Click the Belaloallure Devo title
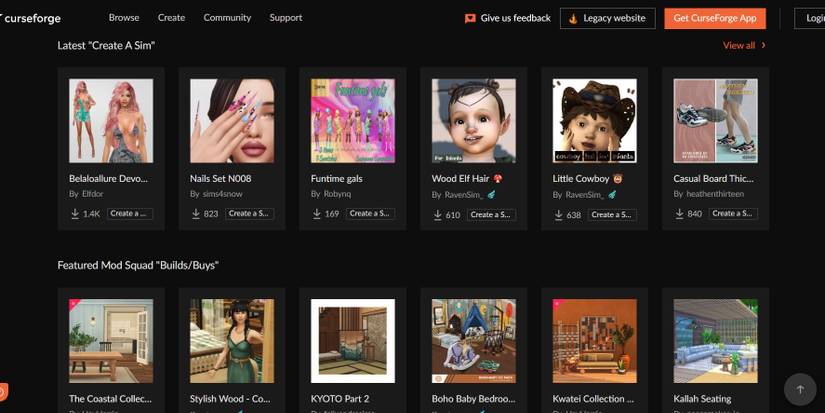Viewport: 825px width, 413px height. click(108, 178)
